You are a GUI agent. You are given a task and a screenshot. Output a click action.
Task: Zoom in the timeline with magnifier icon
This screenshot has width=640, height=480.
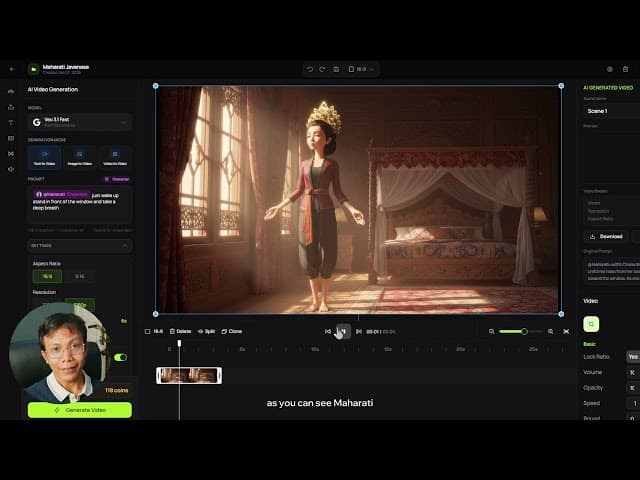pos(551,331)
